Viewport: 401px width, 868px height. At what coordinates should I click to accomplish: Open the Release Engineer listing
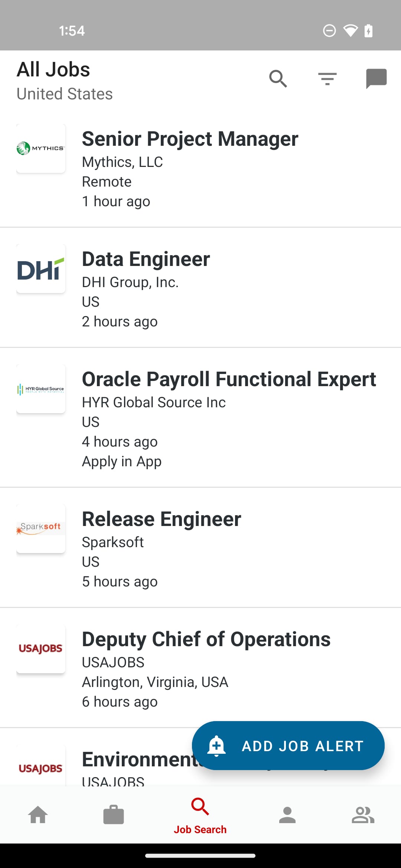(x=161, y=519)
